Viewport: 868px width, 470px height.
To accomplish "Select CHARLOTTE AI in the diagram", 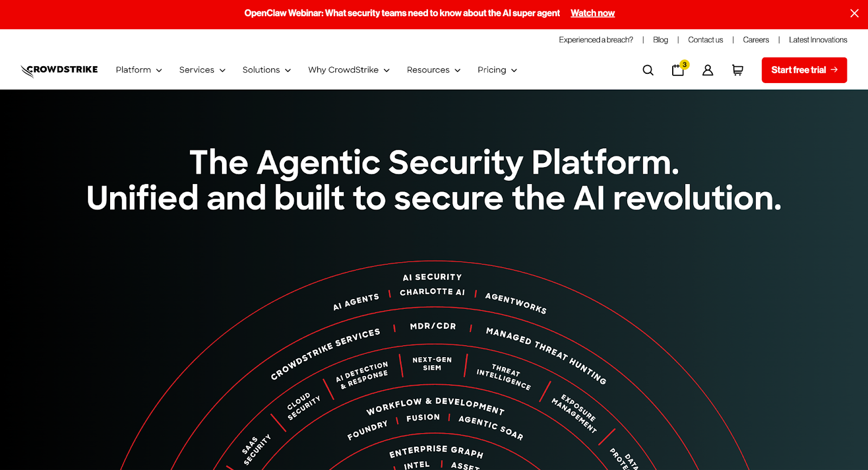I will 432,292.
